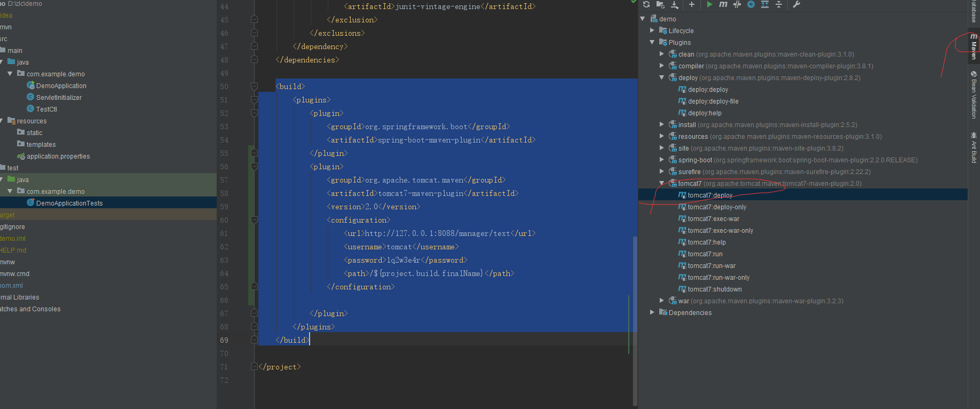This screenshot has width=980, height=409.
Task: Expand the Dependencies node in Maven tree
Action: [x=652, y=313]
